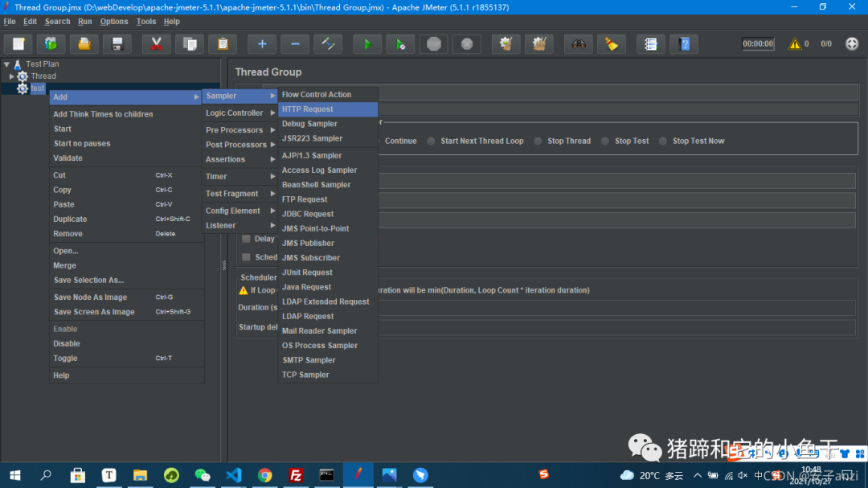Collapse the Test Plan tree node
Screen dimensions: 868x488
click(x=6, y=64)
